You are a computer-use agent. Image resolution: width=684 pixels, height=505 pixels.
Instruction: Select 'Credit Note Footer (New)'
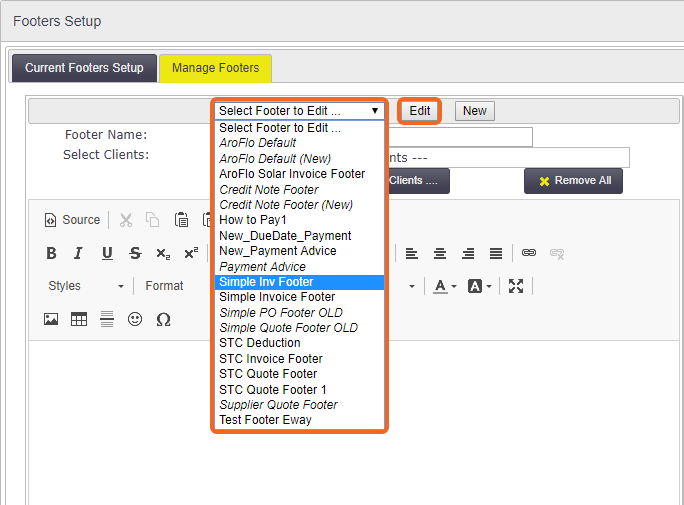pos(299,205)
